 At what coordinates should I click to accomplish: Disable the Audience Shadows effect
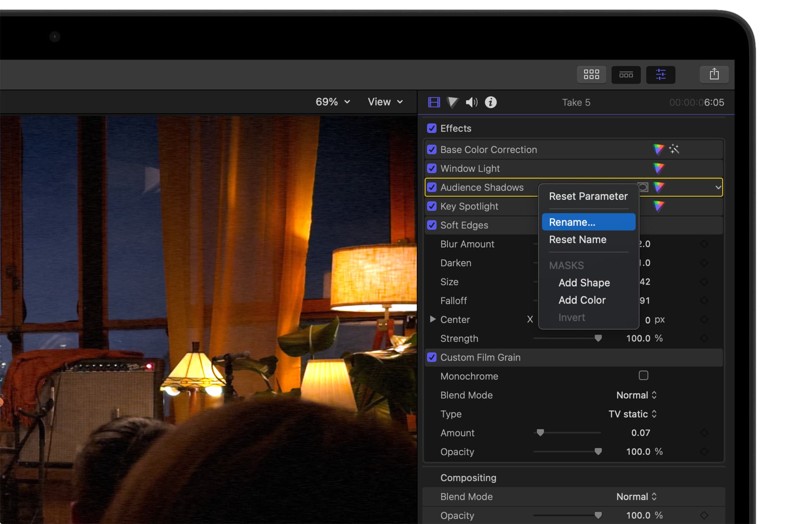tap(432, 187)
